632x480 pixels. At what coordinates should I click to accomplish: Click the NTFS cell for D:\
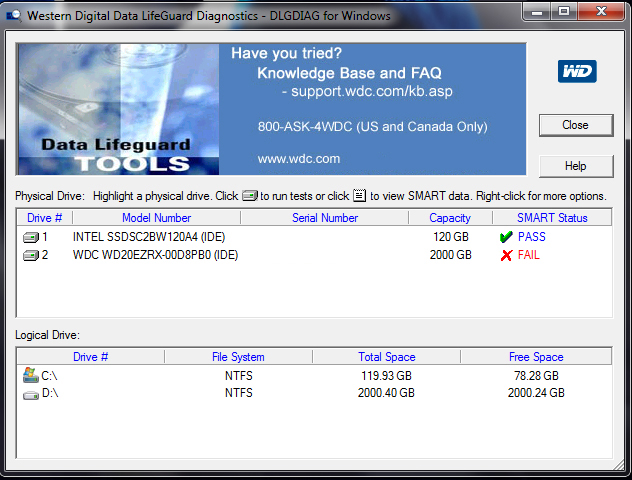tap(239, 393)
